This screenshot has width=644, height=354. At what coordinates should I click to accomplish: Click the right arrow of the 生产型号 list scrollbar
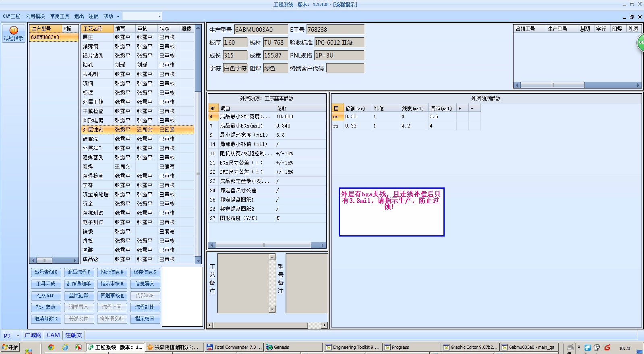[x=75, y=260]
